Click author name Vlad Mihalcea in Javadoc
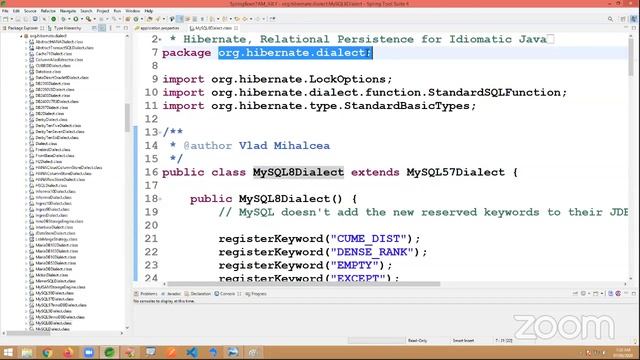The height and width of the screenshot is (360, 640). 284,146
